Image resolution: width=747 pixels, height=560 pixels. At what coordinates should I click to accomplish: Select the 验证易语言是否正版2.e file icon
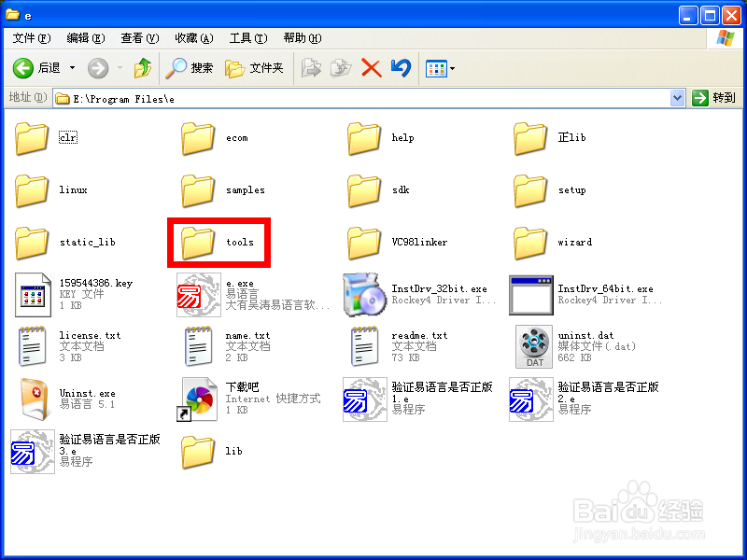coord(531,399)
